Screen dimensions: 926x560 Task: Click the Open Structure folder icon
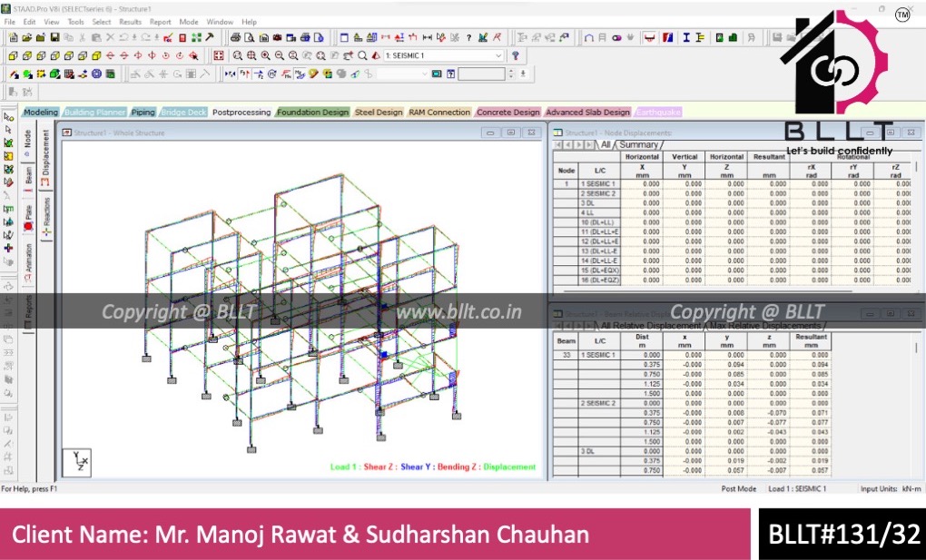coord(27,38)
